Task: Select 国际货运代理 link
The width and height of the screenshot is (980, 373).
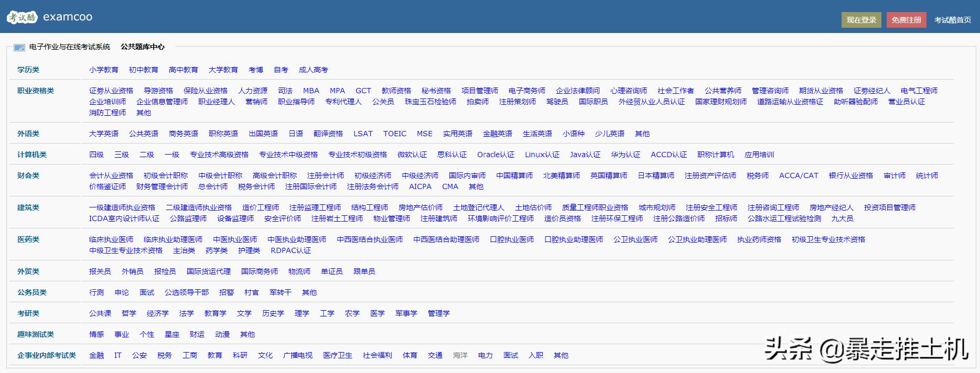Action: 209,271
